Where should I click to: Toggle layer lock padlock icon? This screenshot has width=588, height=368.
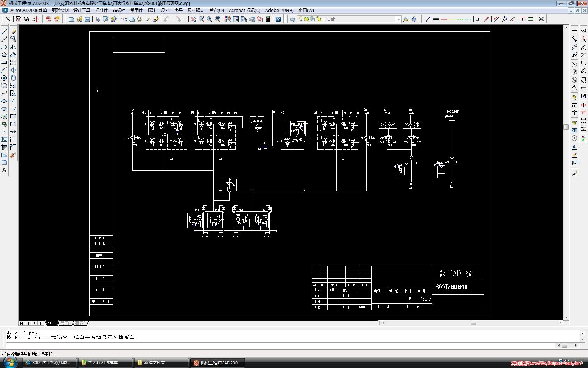tap(318, 19)
